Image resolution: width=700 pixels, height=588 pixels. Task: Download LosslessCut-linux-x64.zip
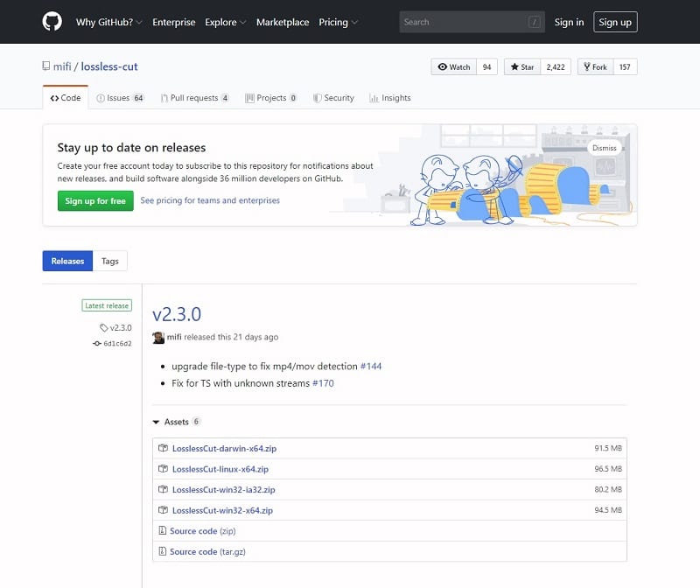(x=220, y=469)
